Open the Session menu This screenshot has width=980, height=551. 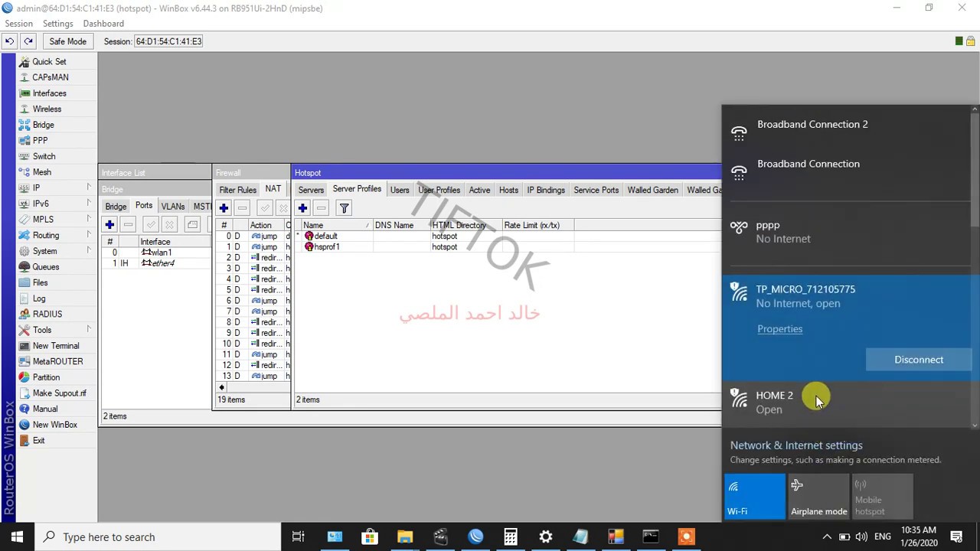[18, 24]
